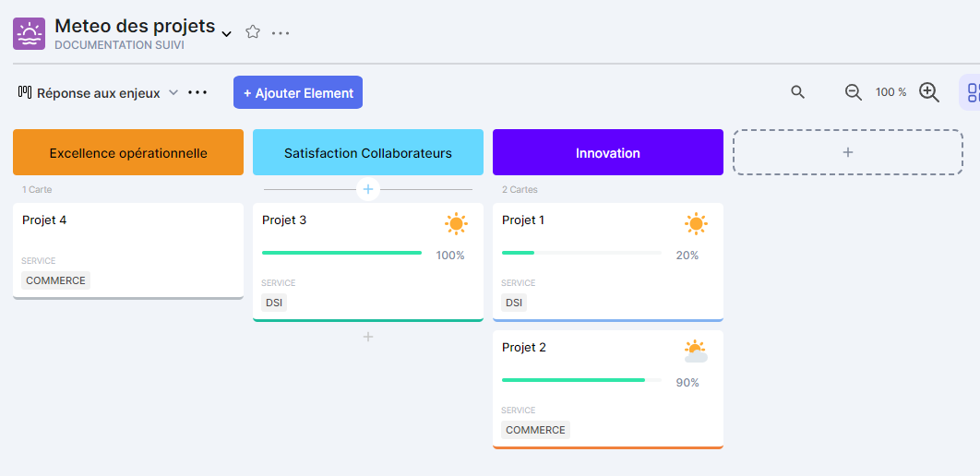The width and height of the screenshot is (980, 476).
Task: Zoom in with the plus magnifier
Action: click(x=929, y=92)
